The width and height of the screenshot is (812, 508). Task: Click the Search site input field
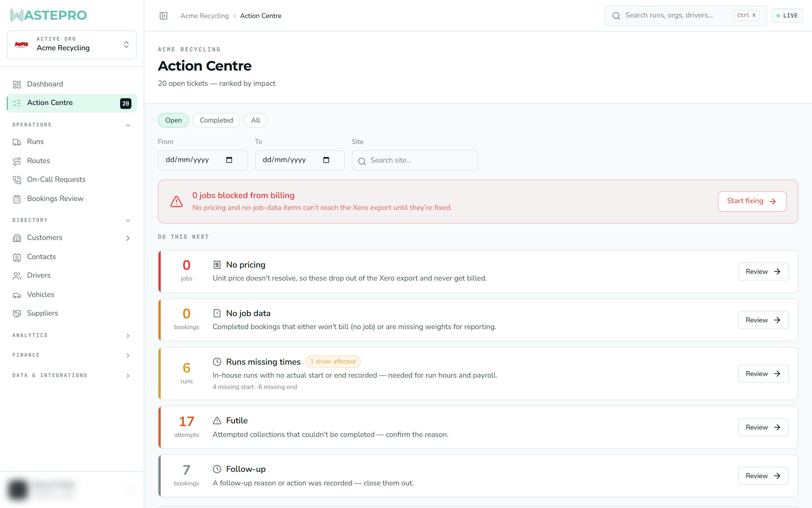(x=415, y=160)
